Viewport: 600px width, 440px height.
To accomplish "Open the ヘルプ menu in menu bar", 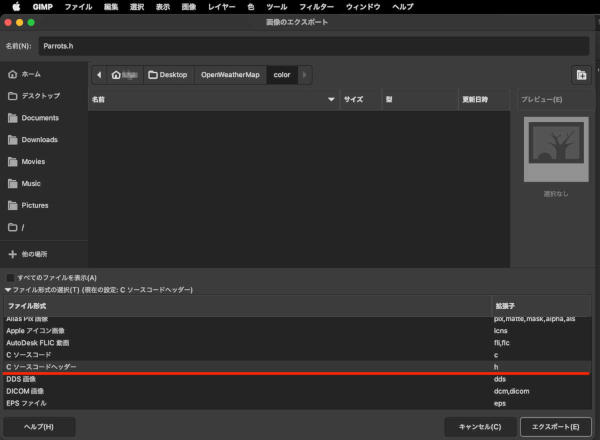I will (x=403, y=7).
